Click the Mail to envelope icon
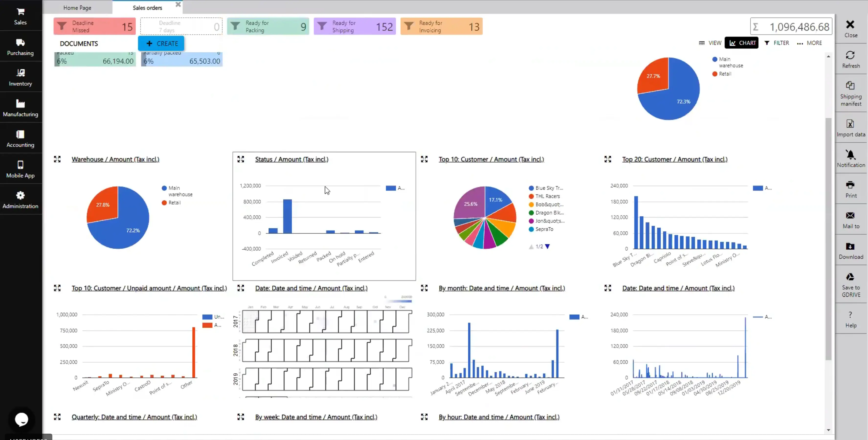The image size is (868, 440). pyautogui.click(x=850, y=216)
